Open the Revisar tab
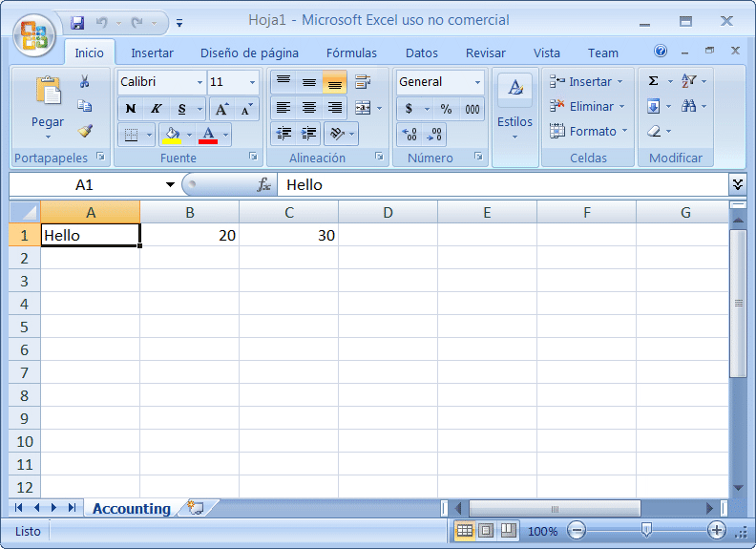The width and height of the screenshot is (756, 549). pyautogui.click(x=486, y=53)
